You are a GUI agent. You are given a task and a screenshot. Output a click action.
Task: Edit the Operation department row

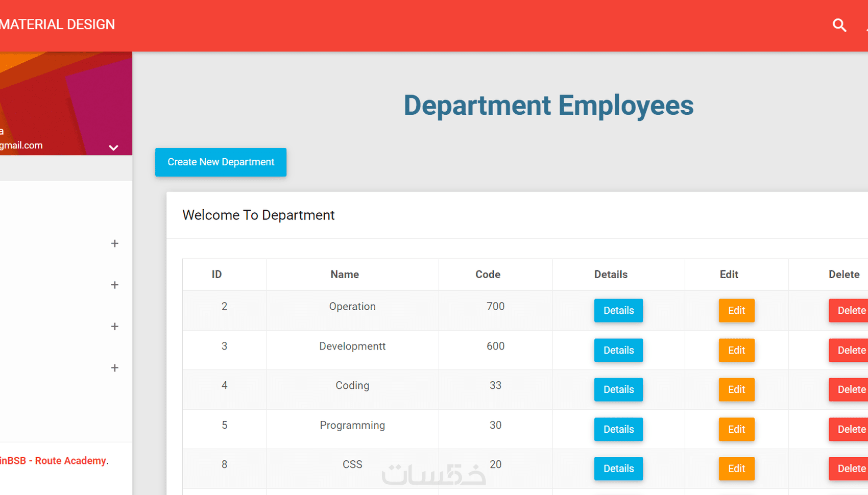coord(736,310)
